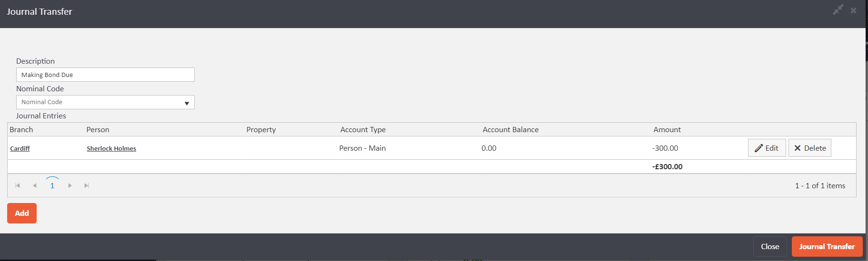
Task: Dismiss the dialog with the X icon
Action: click(853, 10)
